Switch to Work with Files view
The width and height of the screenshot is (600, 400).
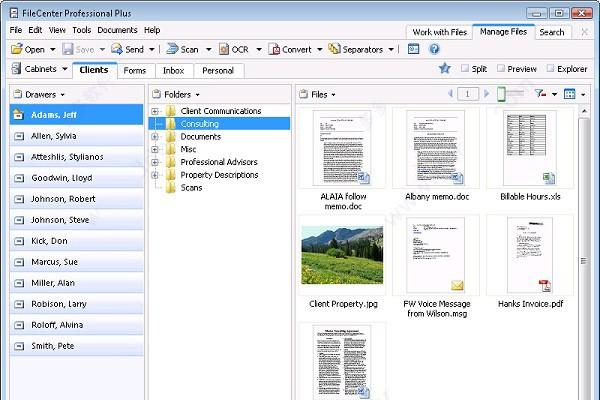click(x=438, y=32)
